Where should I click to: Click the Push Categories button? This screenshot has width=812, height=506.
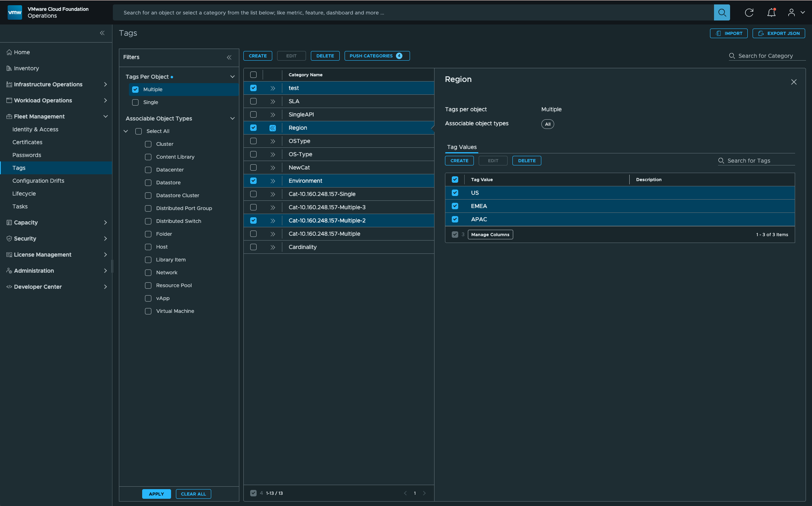tap(377, 56)
